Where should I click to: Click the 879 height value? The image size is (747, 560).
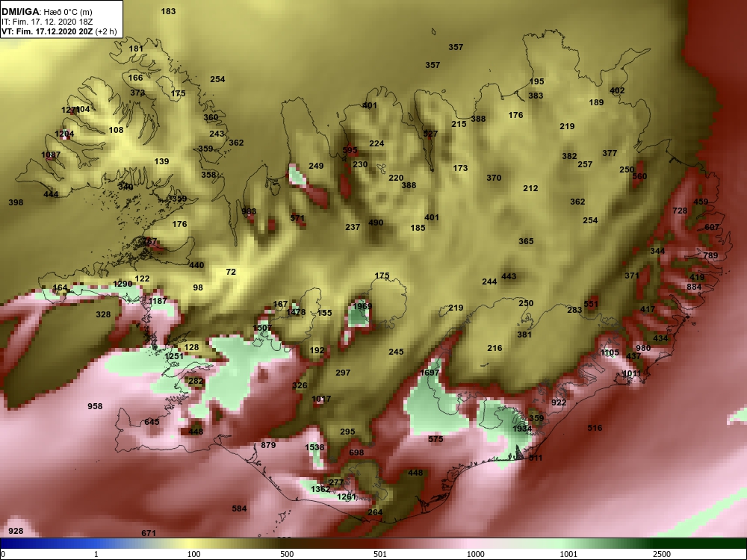pos(269,445)
